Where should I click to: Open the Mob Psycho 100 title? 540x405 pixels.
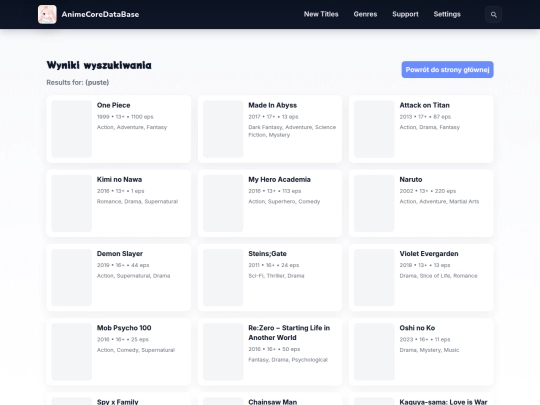click(x=124, y=328)
